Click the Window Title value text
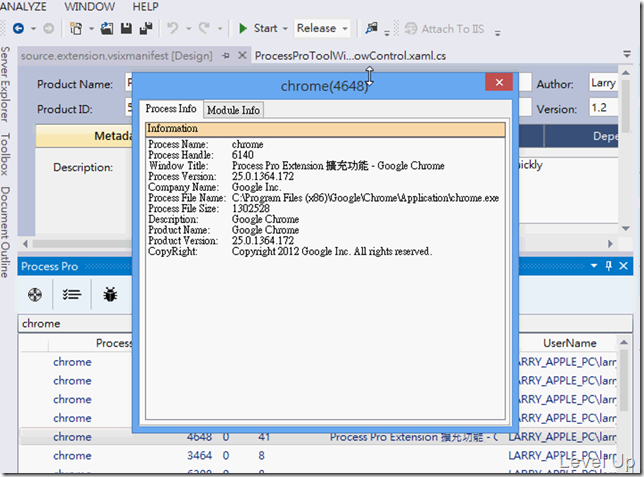The height and width of the screenshot is (477, 644). pos(338,166)
